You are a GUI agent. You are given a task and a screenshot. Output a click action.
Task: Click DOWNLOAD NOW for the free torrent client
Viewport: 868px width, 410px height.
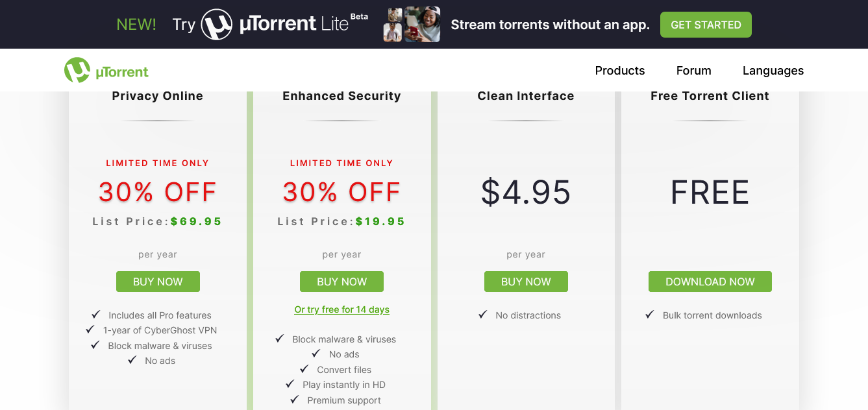click(710, 282)
